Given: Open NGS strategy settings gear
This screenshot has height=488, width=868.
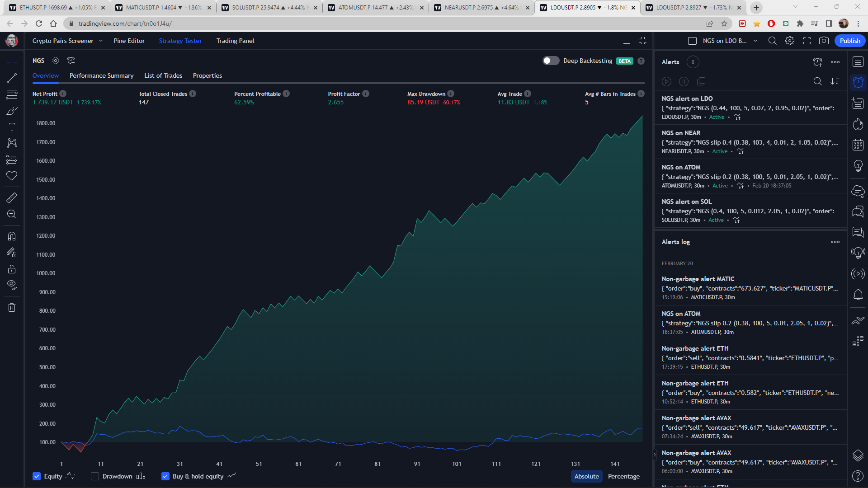Looking at the screenshot, I should tap(56, 61).
